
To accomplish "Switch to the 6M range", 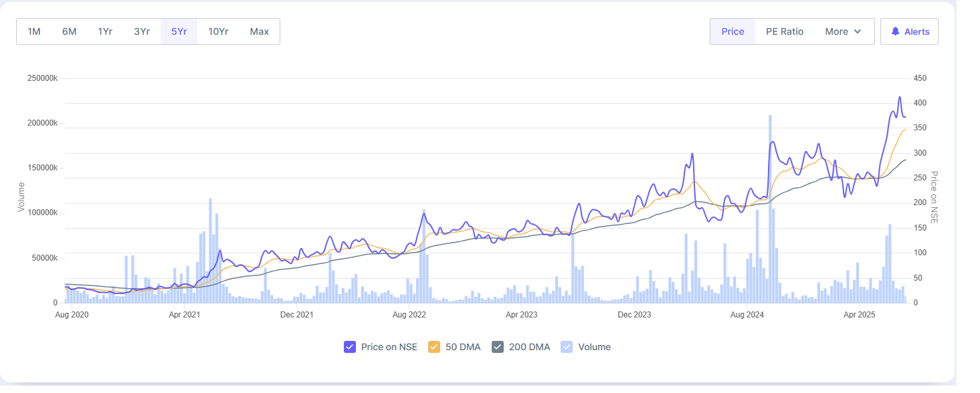I will 70,31.
